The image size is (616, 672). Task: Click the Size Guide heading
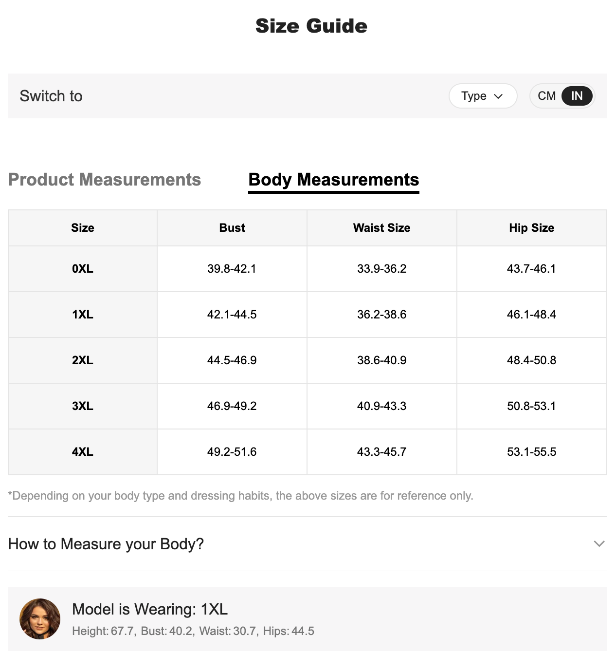click(311, 26)
